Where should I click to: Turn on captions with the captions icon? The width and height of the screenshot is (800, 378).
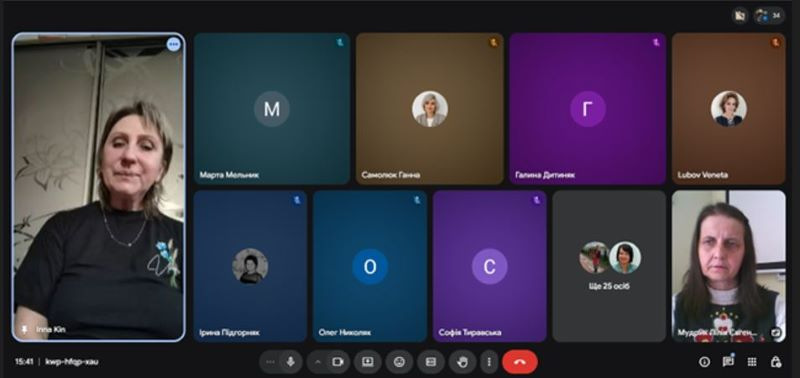431,362
